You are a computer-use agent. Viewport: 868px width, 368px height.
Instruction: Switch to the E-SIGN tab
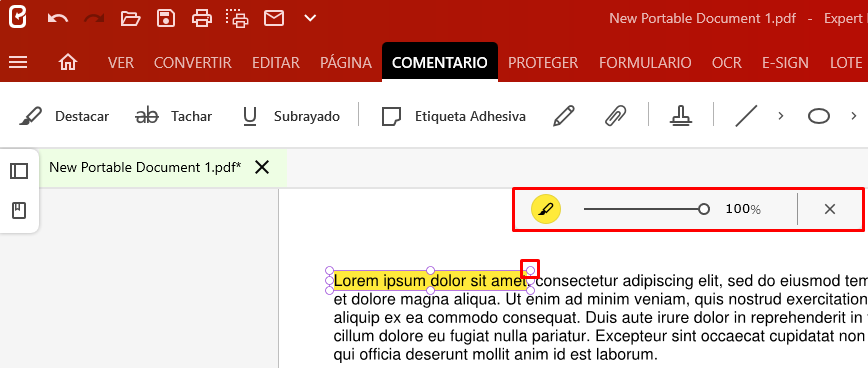click(x=785, y=63)
